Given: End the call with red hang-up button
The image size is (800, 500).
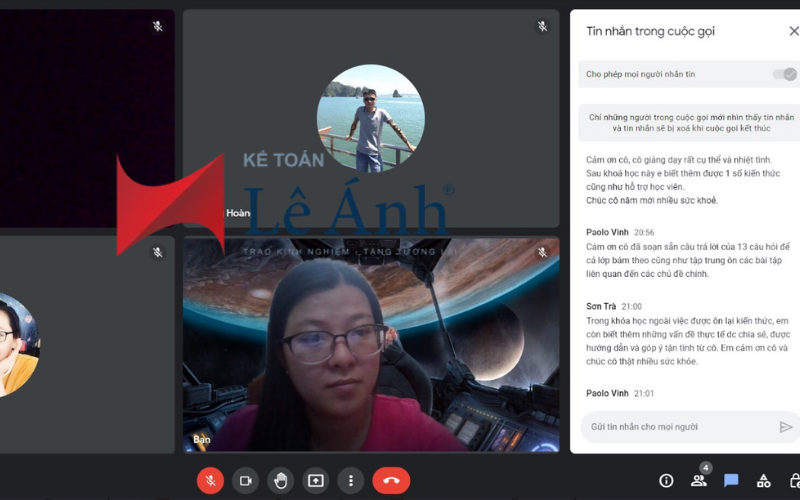Looking at the screenshot, I should (x=391, y=481).
